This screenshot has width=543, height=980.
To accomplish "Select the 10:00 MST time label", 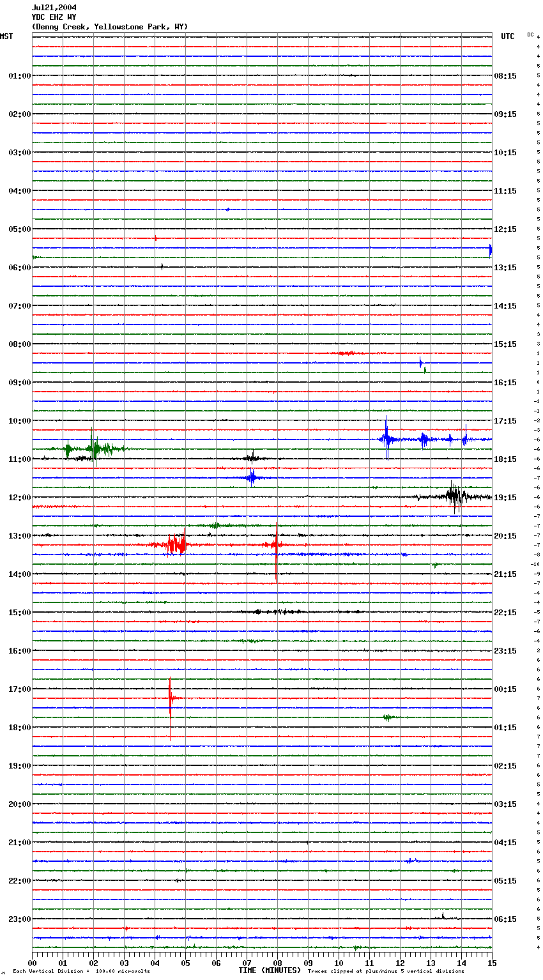I will (20, 421).
